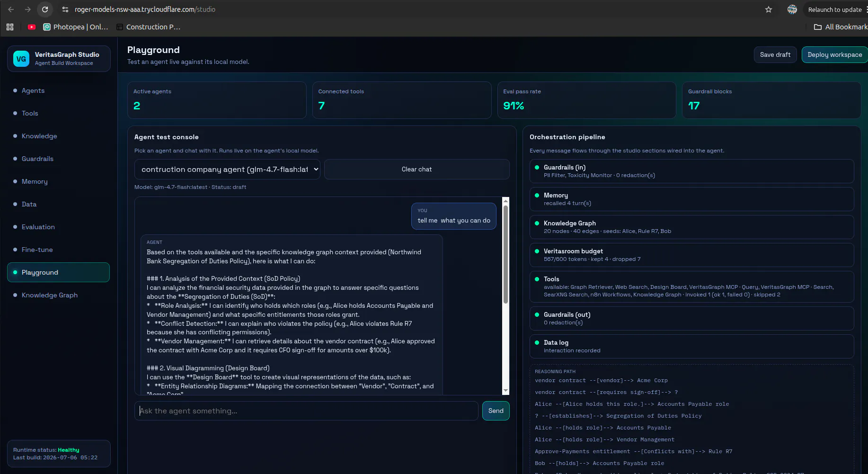Open the agent selection dropdown
Screen dimensions: 868x474
[227, 169]
